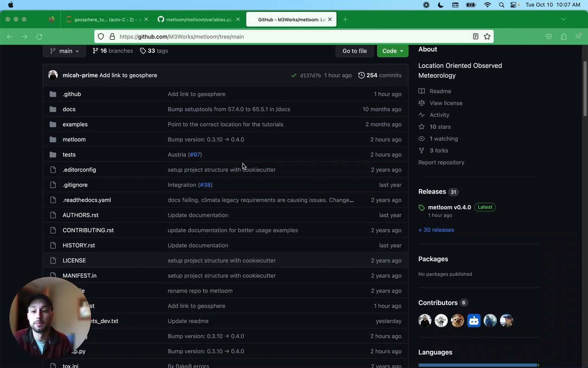Click the green commit status checkmark
The image size is (588, 368).
pyautogui.click(x=294, y=75)
